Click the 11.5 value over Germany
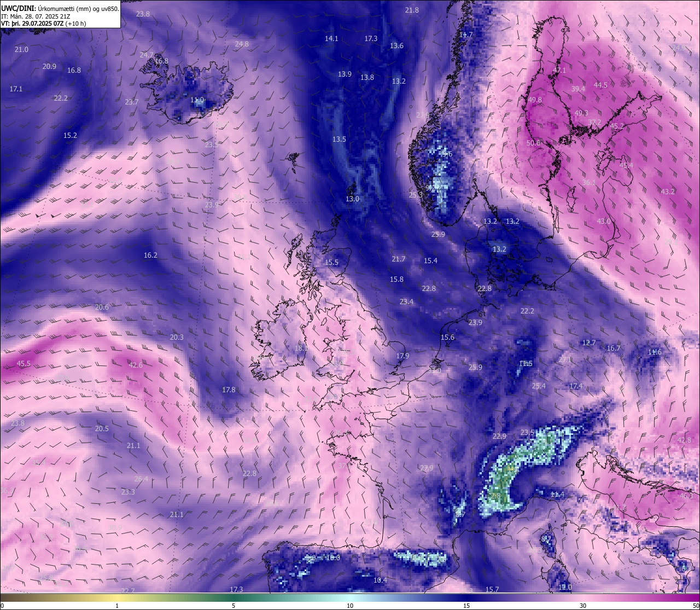 click(x=526, y=363)
